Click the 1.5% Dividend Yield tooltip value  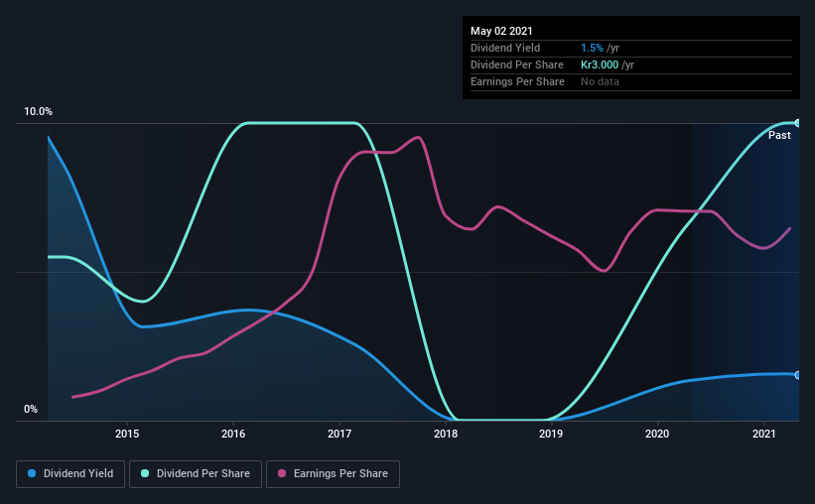pyautogui.click(x=592, y=48)
